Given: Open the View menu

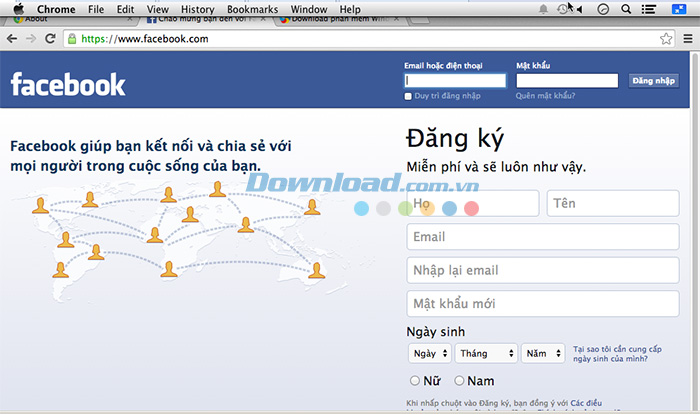Looking at the screenshot, I should [158, 9].
